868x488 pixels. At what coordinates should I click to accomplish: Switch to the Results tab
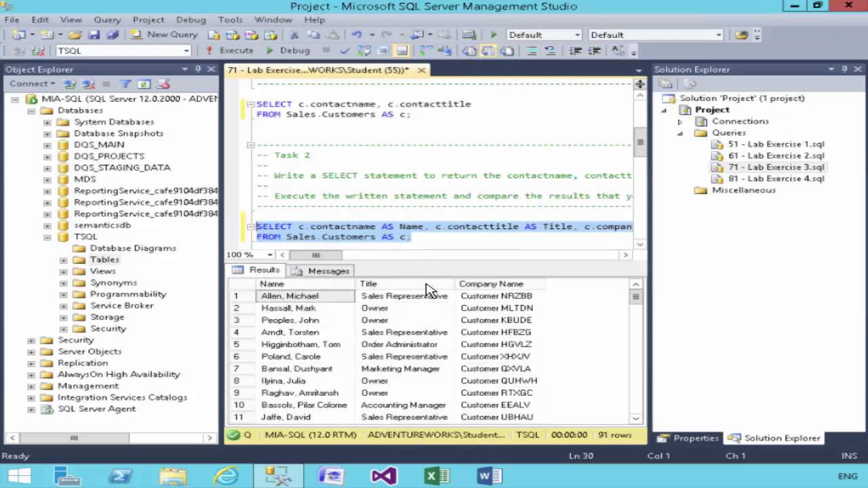257,270
